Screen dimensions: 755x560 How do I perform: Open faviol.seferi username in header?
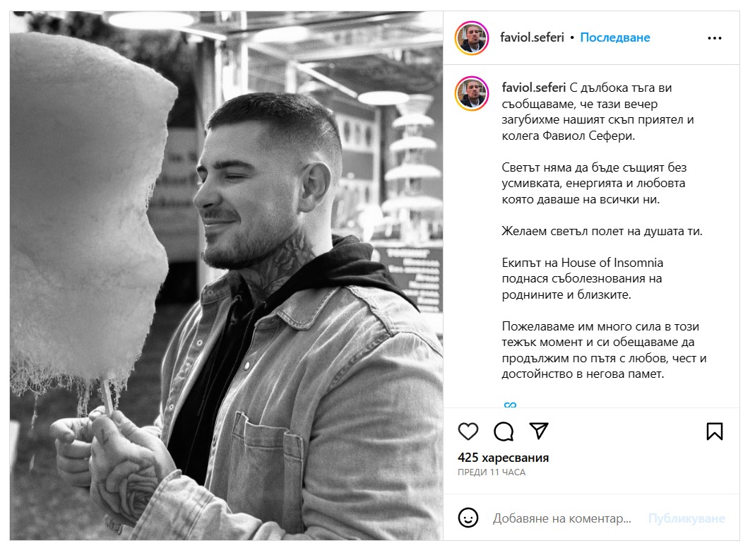point(532,37)
